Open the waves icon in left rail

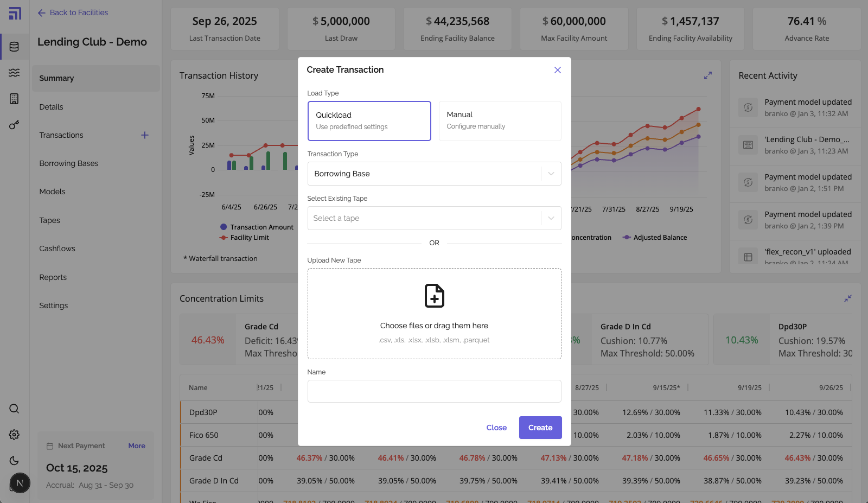coord(15,73)
